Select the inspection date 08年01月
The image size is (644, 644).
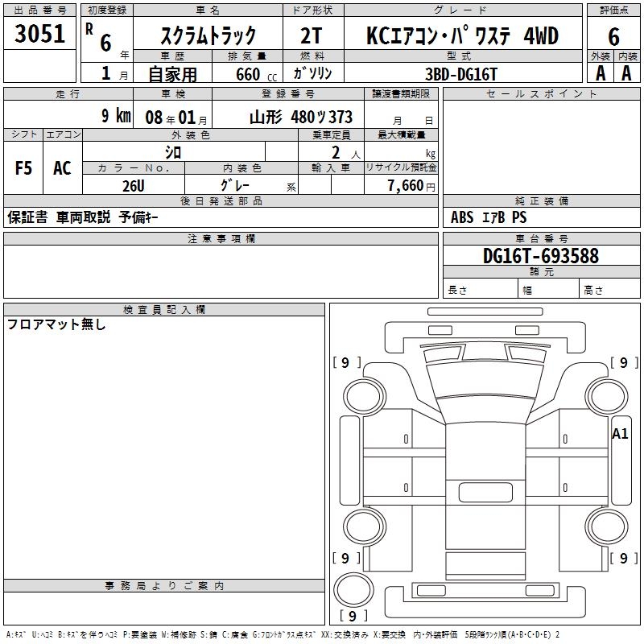[176, 118]
